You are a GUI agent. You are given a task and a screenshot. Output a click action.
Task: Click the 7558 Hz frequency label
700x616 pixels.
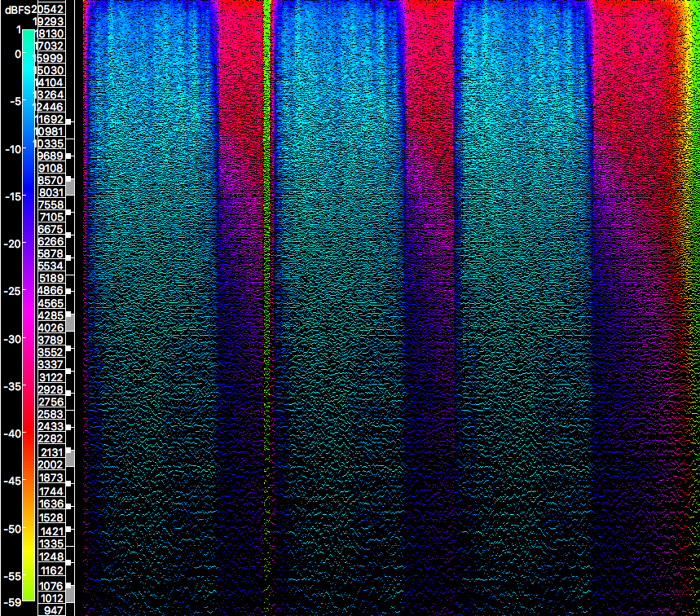pos(51,205)
